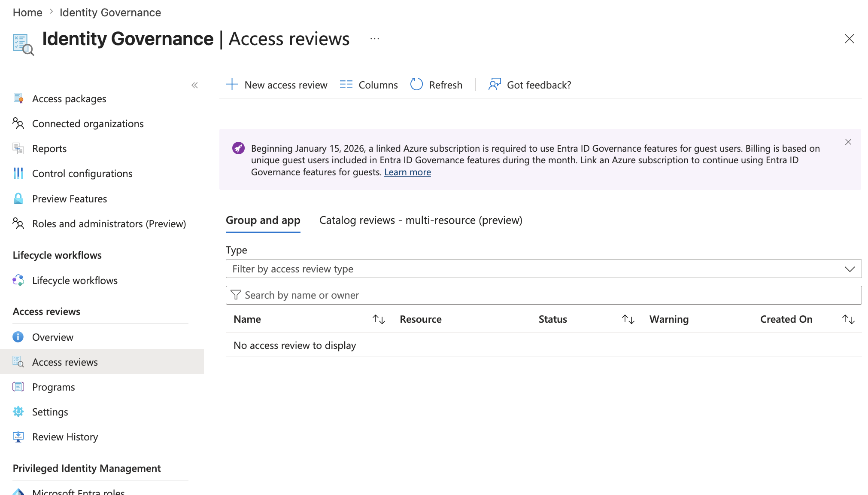Click the Control configurations bars icon
Viewport: 868px width, 495px height.
[18, 173]
